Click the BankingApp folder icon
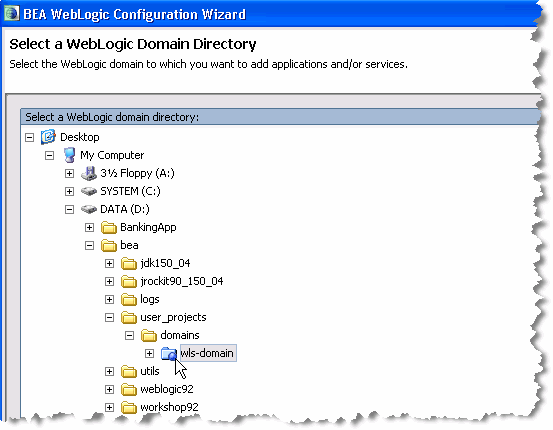Image resolution: width=553 pixels, height=430 pixels. pos(109,228)
